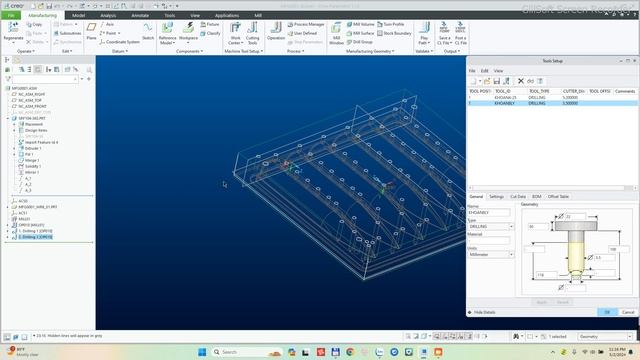Screen dimensions: 640x360
Task: Expand the Components group dropdown
Action: (189, 51)
